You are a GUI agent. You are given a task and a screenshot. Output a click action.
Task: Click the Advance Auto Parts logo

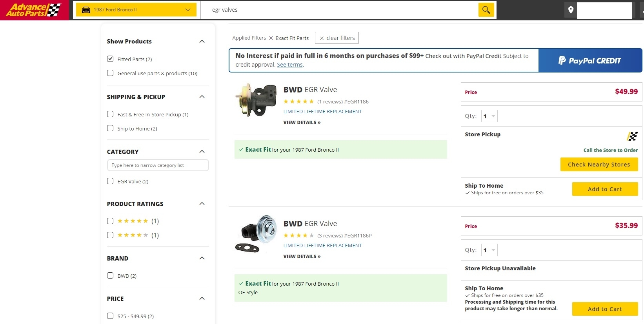click(34, 10)
